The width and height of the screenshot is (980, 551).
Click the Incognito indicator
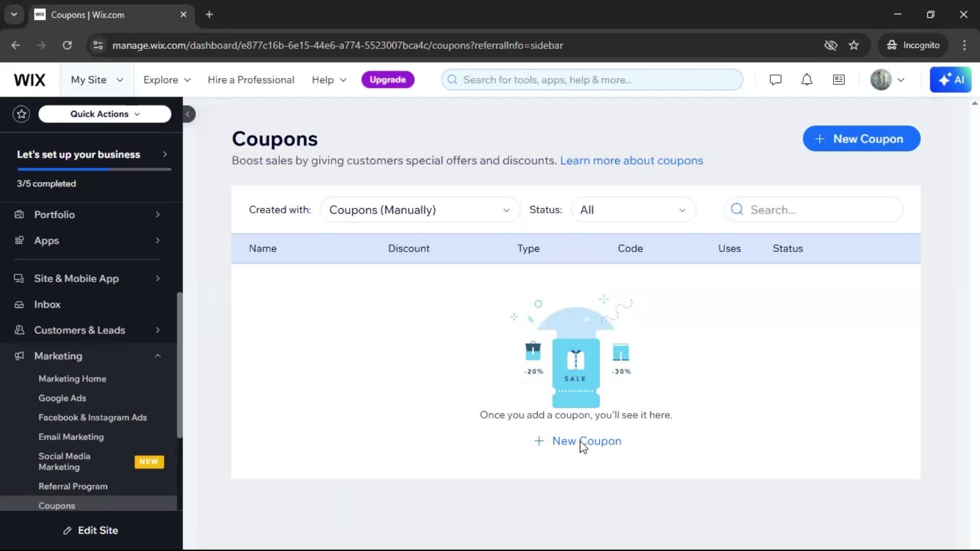coord(913,45)
